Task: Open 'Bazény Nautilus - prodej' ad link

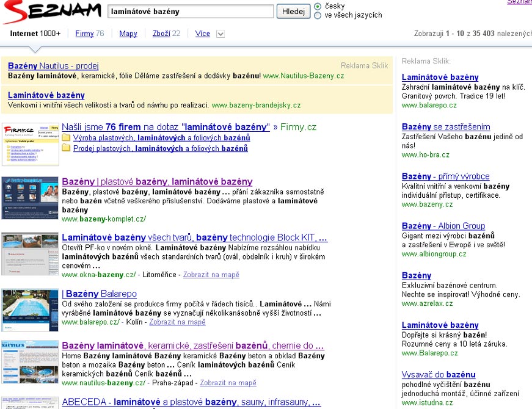Action: tap(53, 66)
